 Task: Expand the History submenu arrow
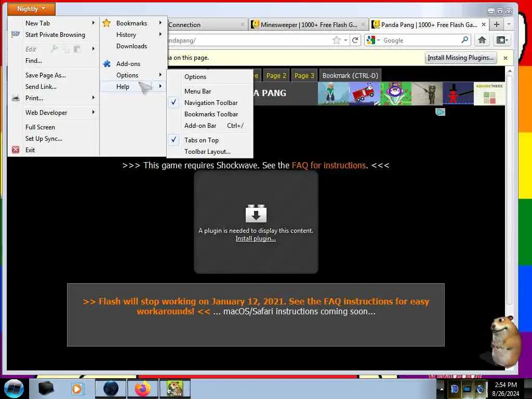160,34
